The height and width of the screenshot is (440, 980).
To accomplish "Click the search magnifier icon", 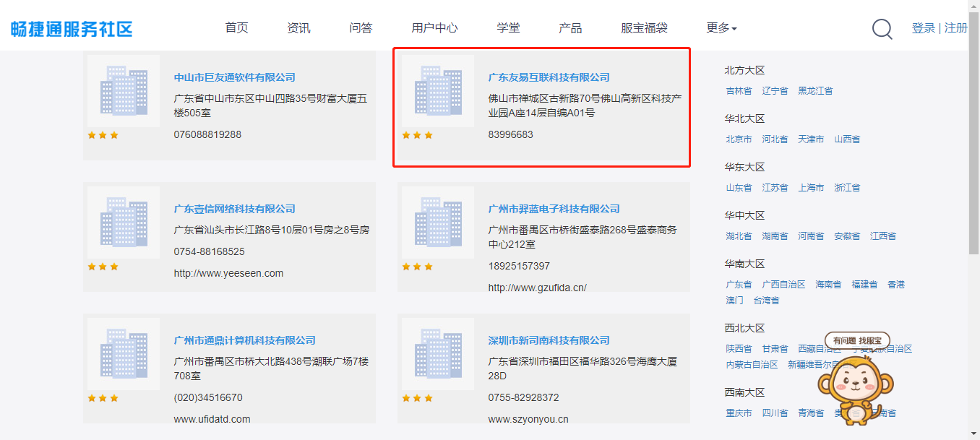I will pos(882,29).
